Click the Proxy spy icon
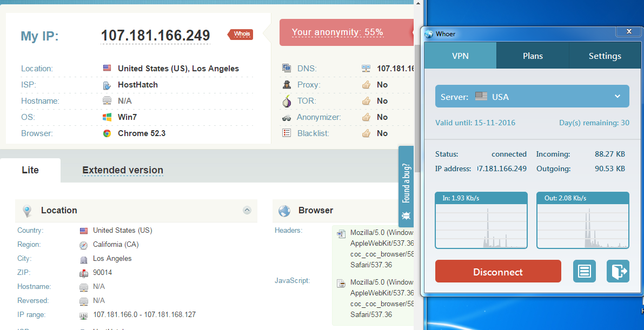 pos(287,85)
